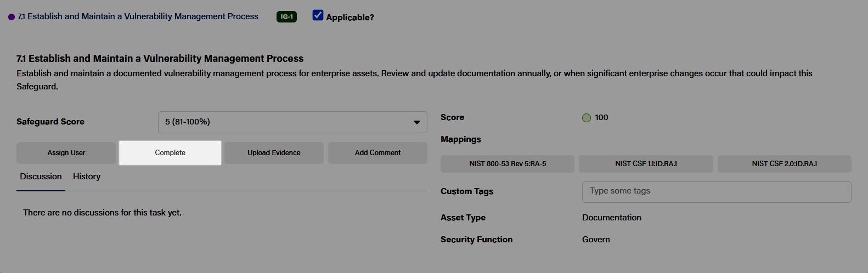This screenshot has height=273, width=868.
Task: Open the Safeguard Score dropdown
Action: [x=292, y=122]
